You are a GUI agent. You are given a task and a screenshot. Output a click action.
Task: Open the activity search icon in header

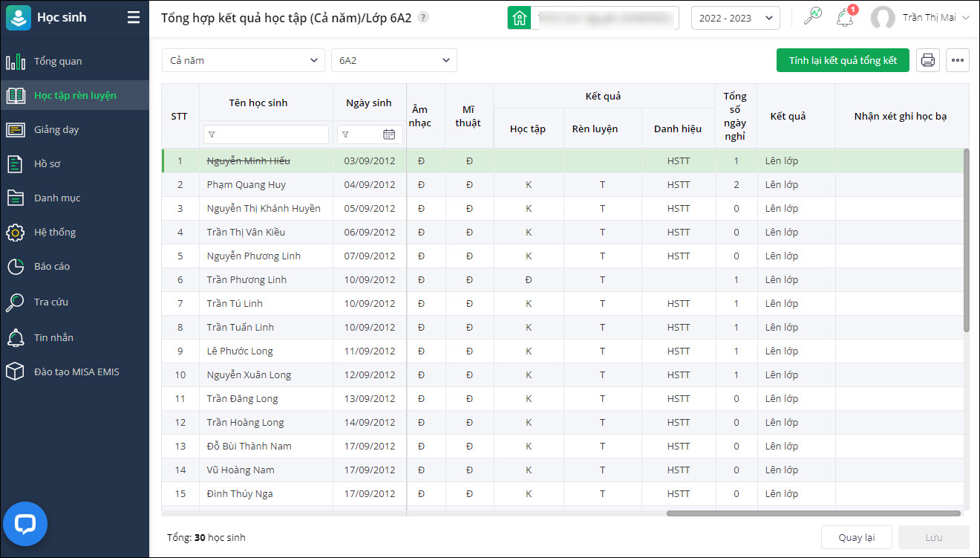point(813,18)
